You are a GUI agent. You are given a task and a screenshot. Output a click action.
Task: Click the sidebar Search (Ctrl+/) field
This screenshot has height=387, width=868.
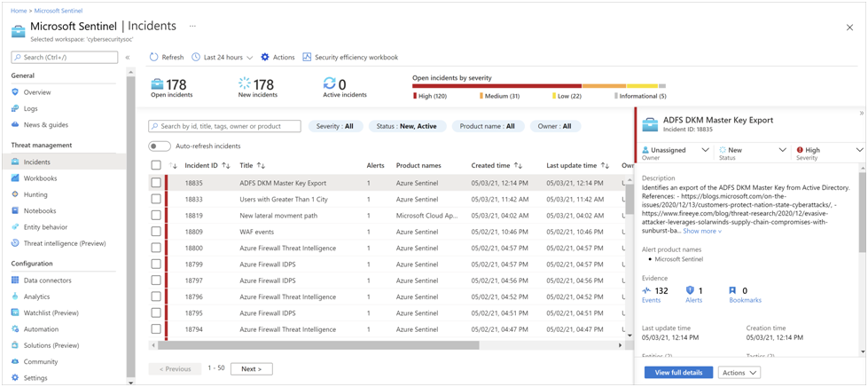click(x=64, y=57)
